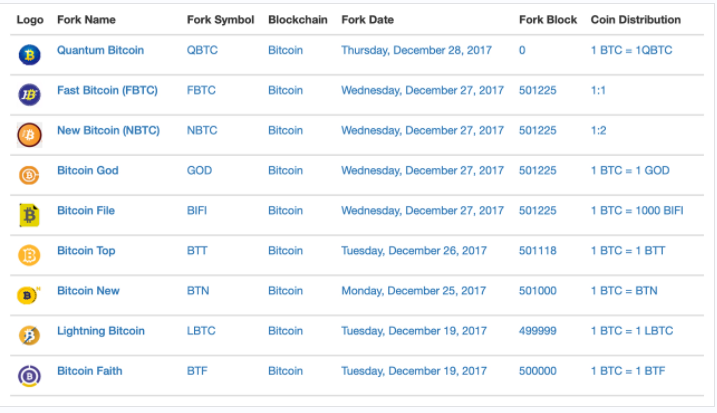The height and width of the screenshot is (413, 717).
Task: Sort by the Fork Name column header
Action: point(86,19)
